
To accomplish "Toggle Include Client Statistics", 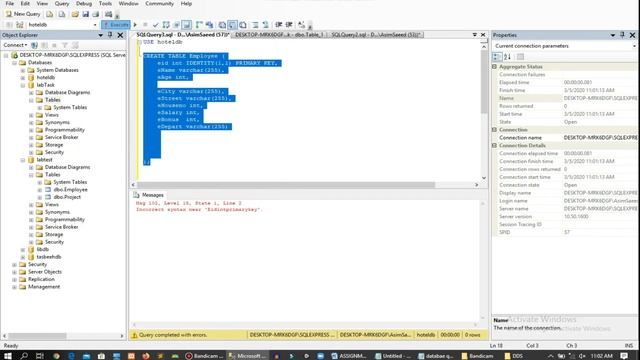I will click(x=209, y=25).
